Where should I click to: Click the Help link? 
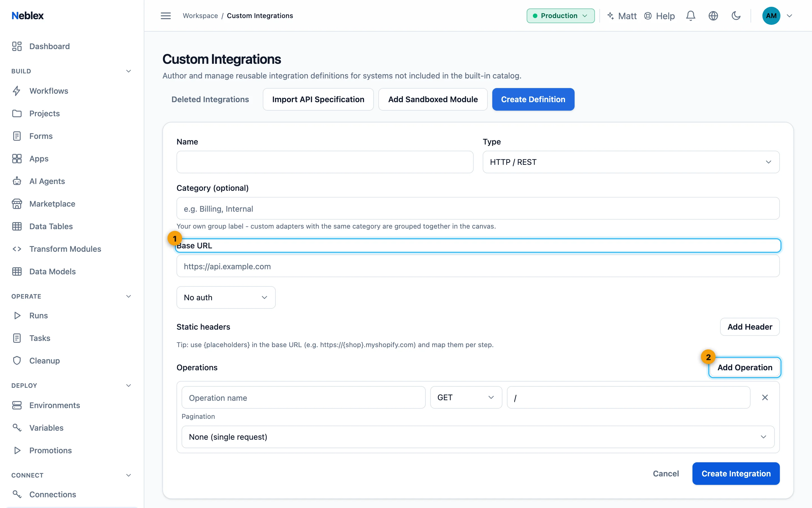click(x=659, y=16)
